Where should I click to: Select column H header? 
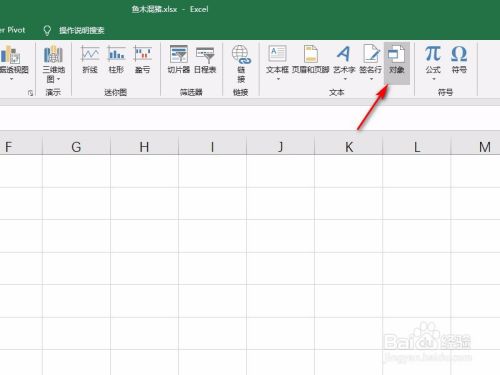pos(144,146)
